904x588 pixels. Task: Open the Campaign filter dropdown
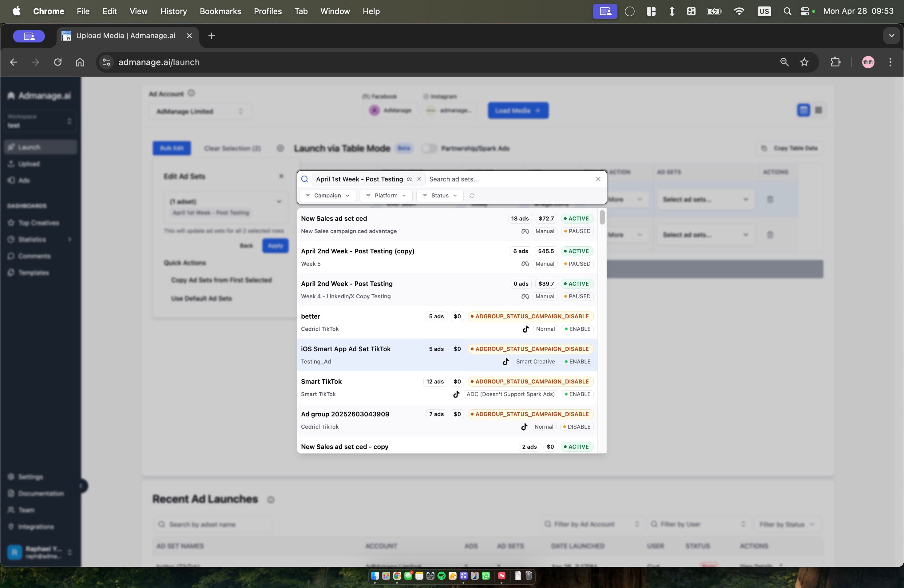pos(327,196)
